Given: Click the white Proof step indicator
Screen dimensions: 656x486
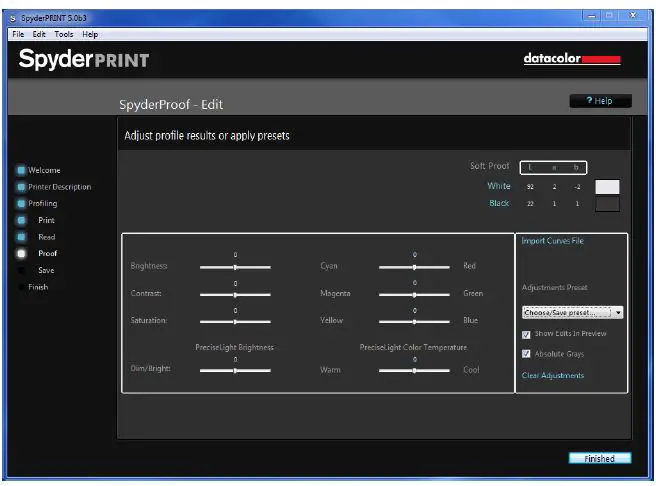Looking at the screenshot, I should [21, 253].
